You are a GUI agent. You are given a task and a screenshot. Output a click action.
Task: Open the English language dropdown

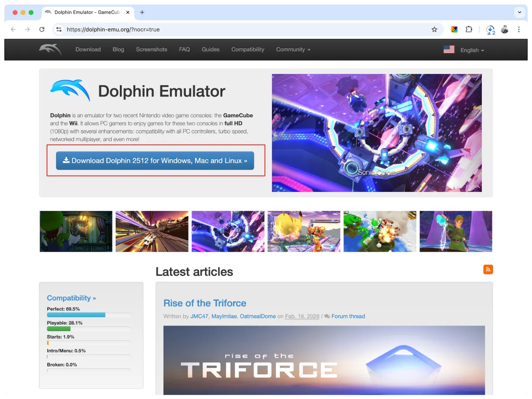point(472,50)
